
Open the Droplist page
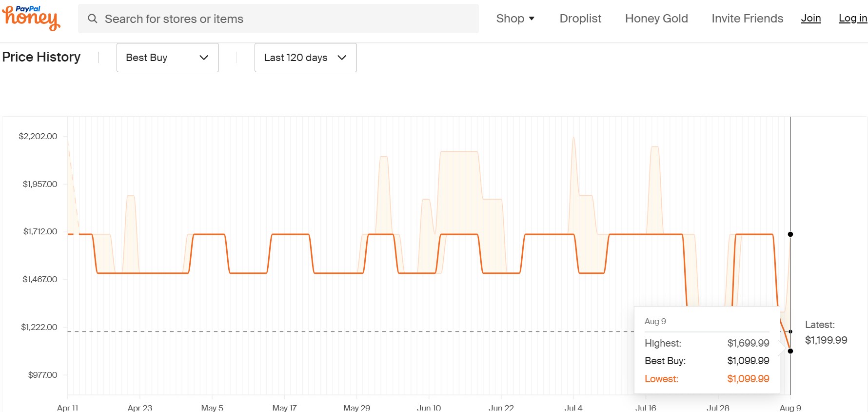[580, 19]
